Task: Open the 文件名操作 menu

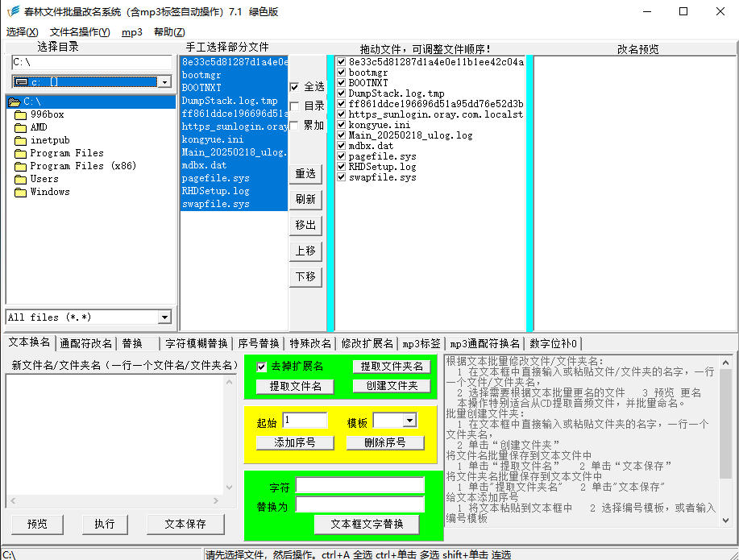Action: pos(80,32)
